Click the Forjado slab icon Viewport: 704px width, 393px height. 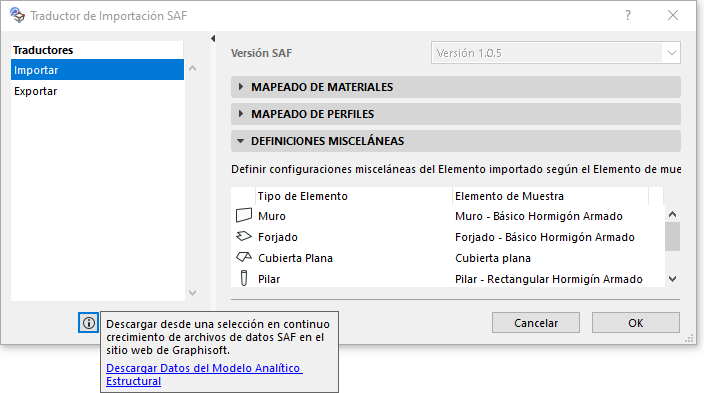pos(244,236)
